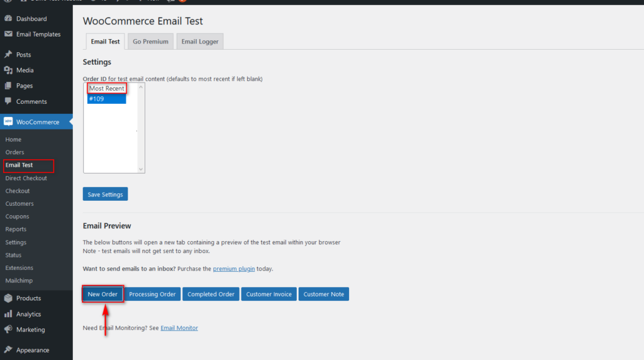
Task: Open WooCommerce Settings submenu item
Action: click(16, 242)
